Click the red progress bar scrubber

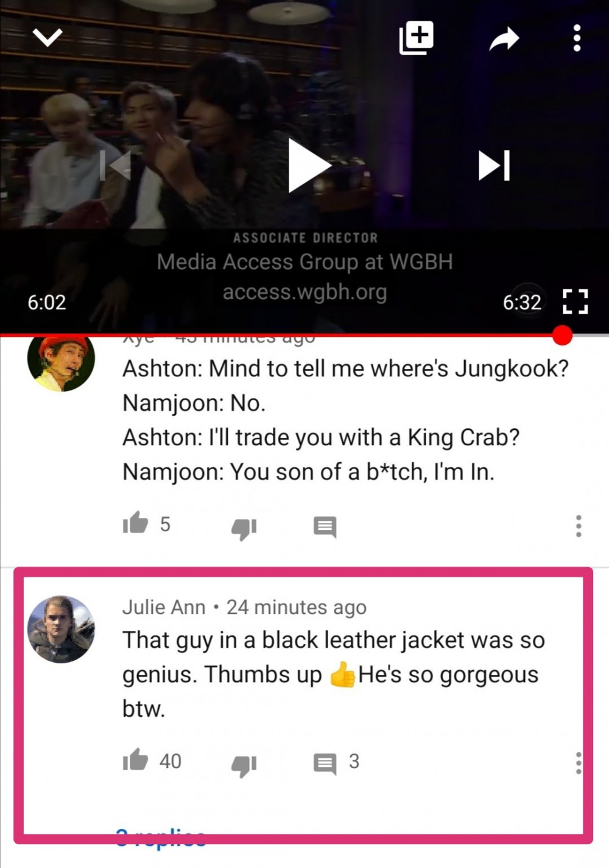click(562, 334)
